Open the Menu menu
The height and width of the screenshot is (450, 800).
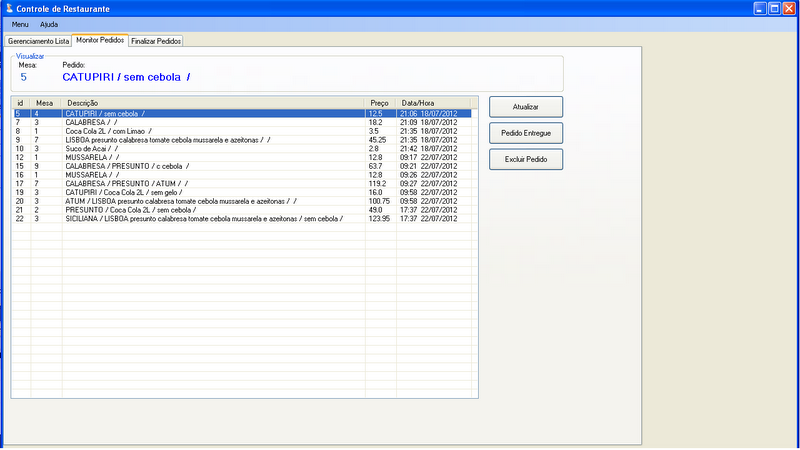(x=20, y=24)
